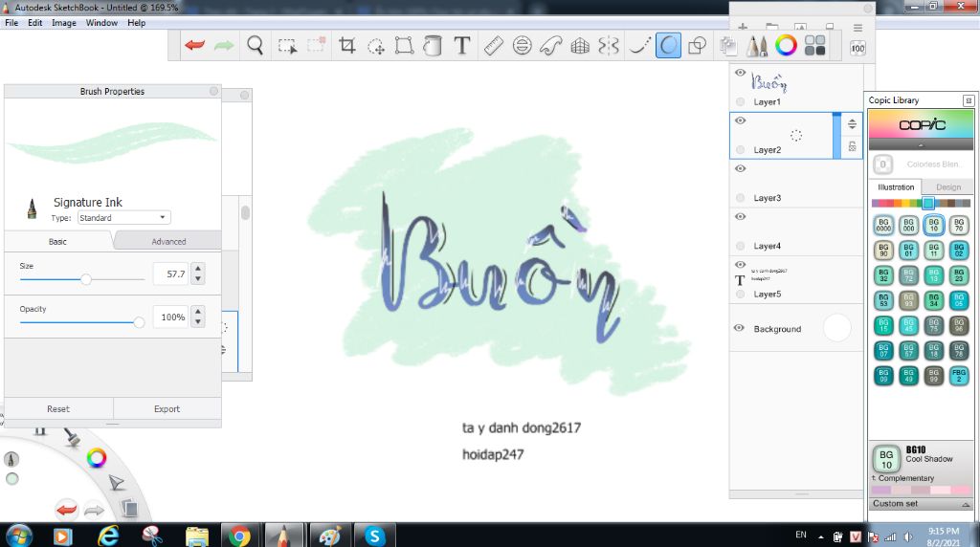Hide Layer4 using its eye icon
The height and width of the screenshot is (547, 980).
tap(740, 217)
